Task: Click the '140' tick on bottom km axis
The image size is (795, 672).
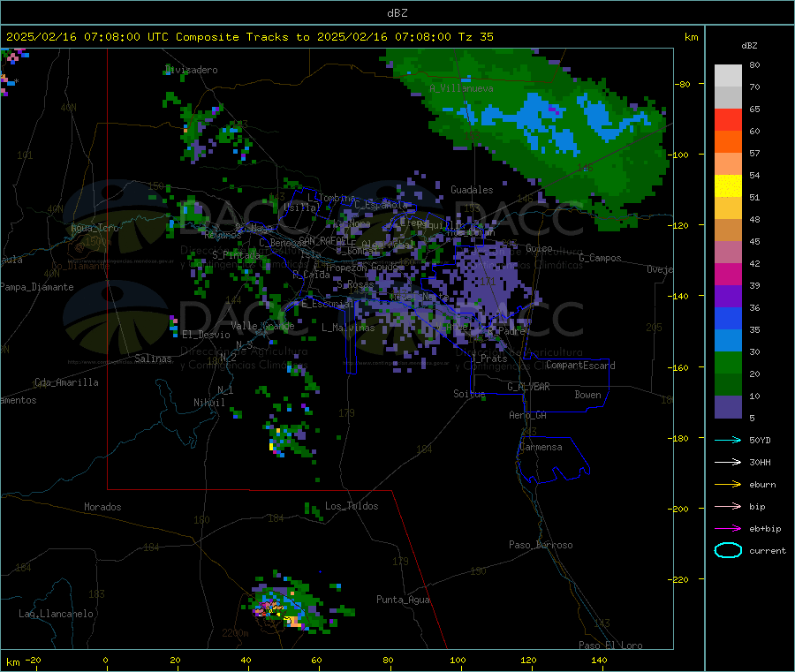Action: (599, 660)
